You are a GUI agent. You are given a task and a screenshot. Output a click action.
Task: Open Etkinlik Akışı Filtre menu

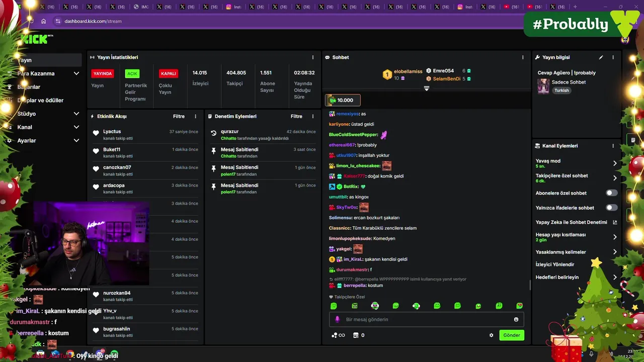pyautogui.click(x=179, y=116)
